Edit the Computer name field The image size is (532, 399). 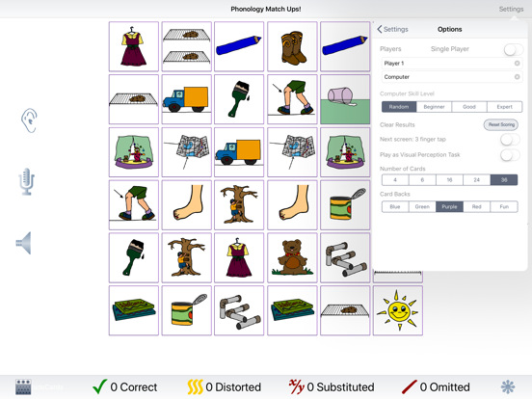452,77
